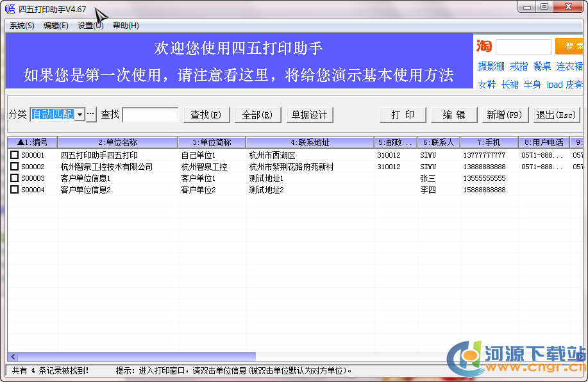
Task: Click the 摄影棚 link
Action: pos(491,66)
